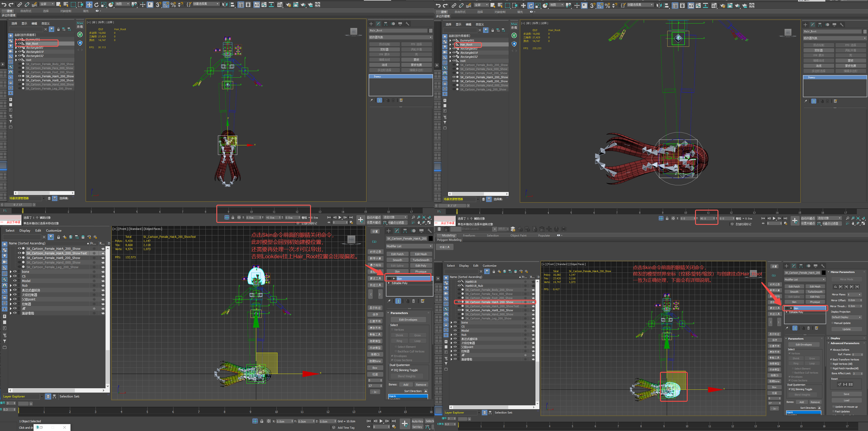Viewport: 868px width, 431px height.
Task: Click Pin Stack icon in bottom-left modifier panel
Action: (389, 301)
